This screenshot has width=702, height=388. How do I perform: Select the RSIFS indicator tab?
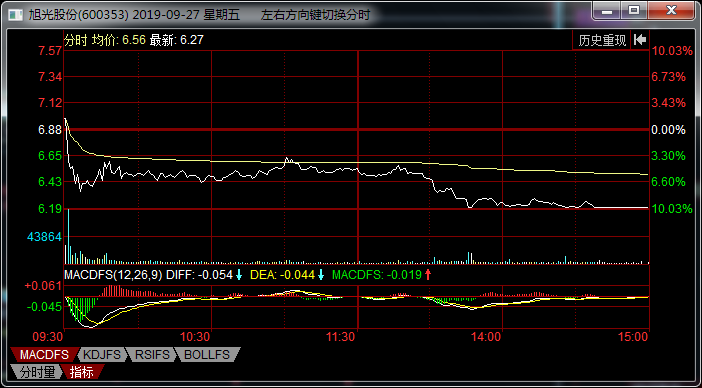click(152, 355)
